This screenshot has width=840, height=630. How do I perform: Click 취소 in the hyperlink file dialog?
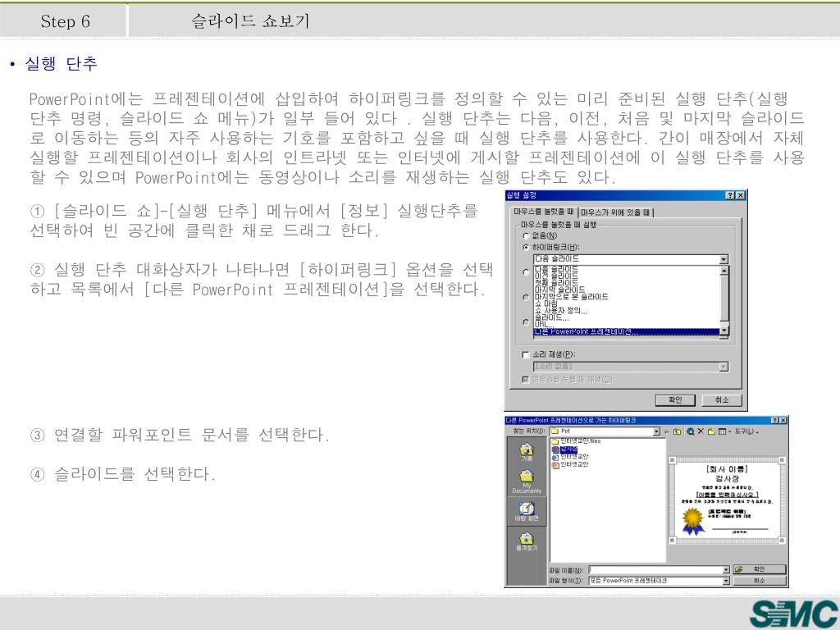[759, 581]
